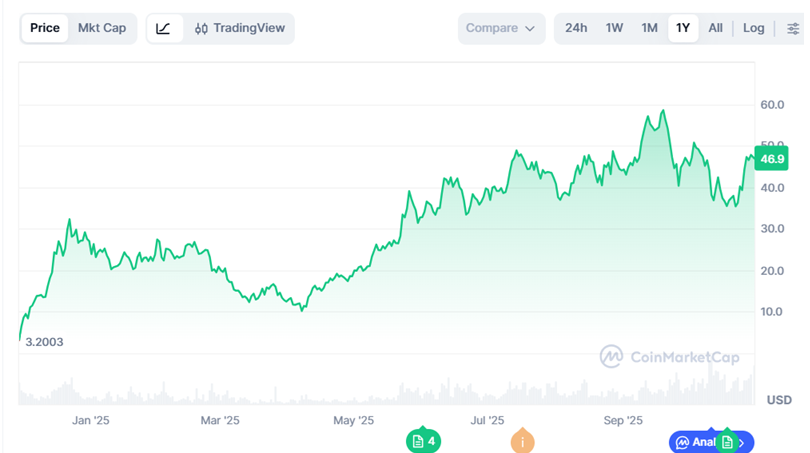Viewport: 810px width, 453px height.
Task: Click the USD currency label
Action: click(778, 400)
